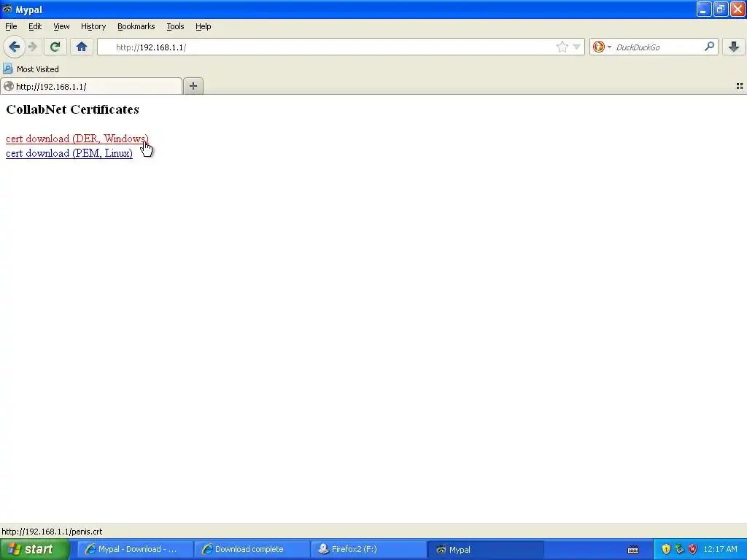The height and width of the screenshot is (560, 747).
Task: Click the status bar URL text
Action: 52,532
